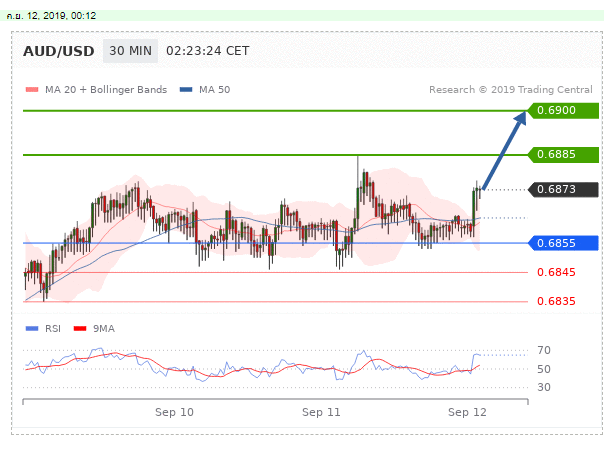Click the RSI legend label
This screenshot has width=604, height=450.
pos(53,329)
